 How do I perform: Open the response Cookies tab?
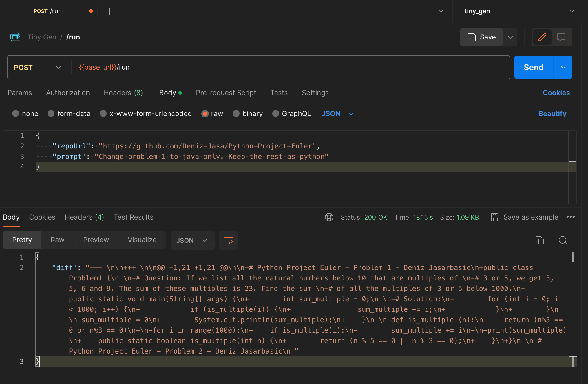42,217
